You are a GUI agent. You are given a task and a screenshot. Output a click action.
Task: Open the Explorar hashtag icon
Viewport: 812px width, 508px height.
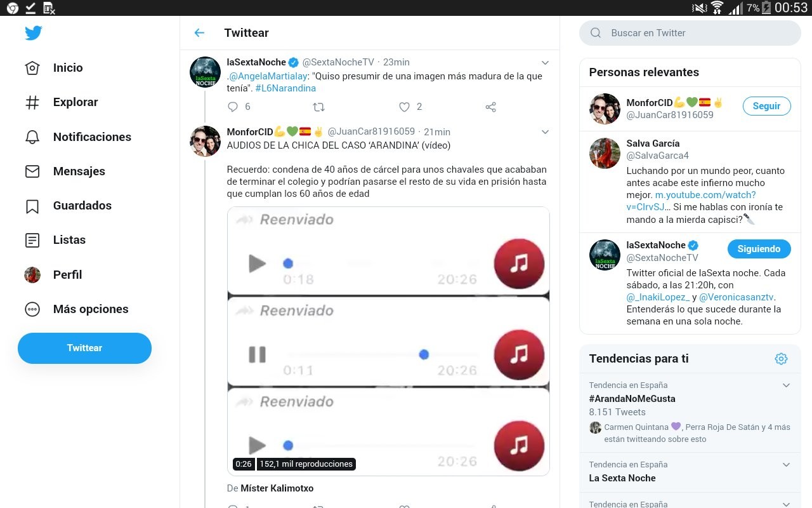32,102
